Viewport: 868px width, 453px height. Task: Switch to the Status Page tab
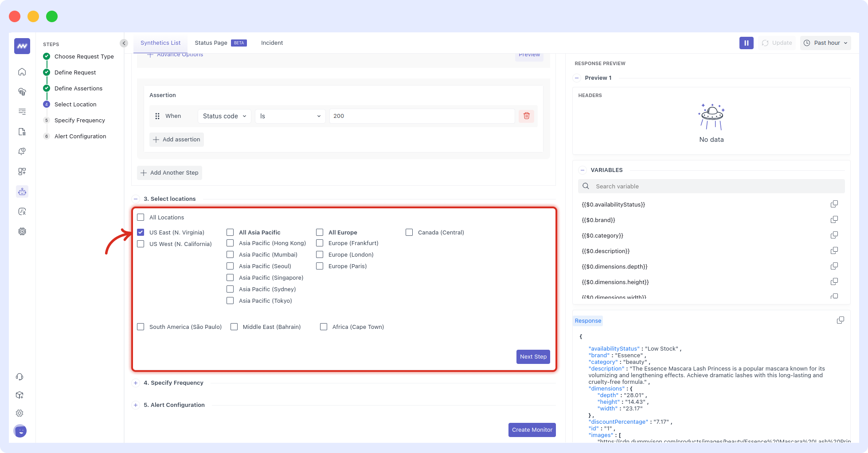coord(211,43)
